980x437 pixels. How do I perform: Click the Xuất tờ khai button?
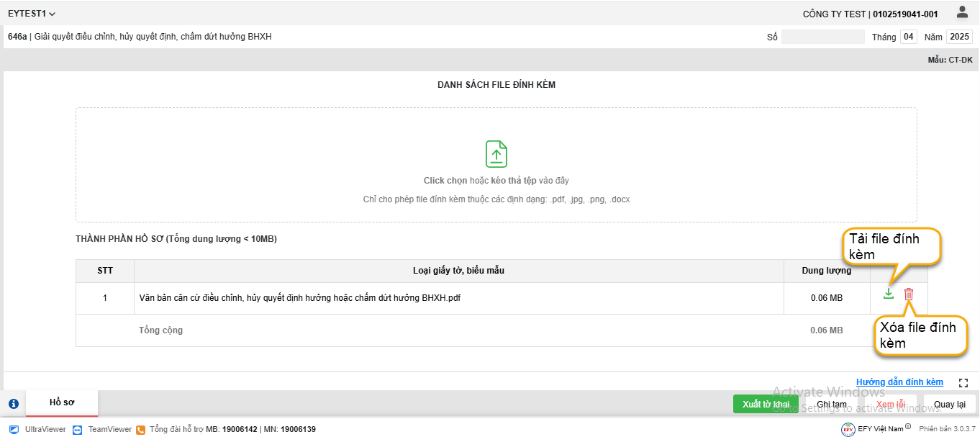point(766,405)
